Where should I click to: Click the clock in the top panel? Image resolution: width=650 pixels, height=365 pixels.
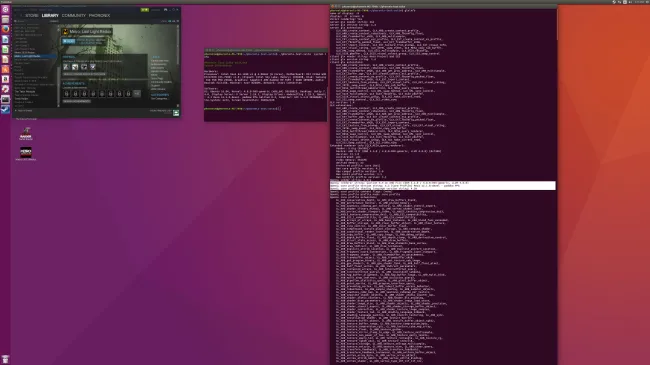pos(639,2)
